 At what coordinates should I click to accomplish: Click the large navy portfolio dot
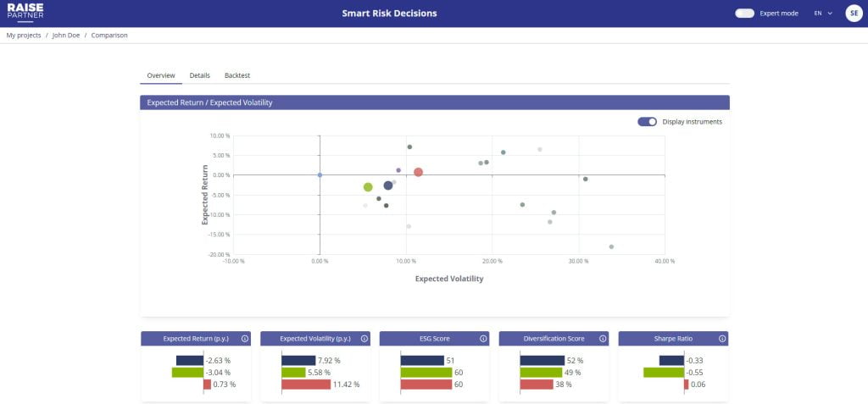tap(388, 185)
